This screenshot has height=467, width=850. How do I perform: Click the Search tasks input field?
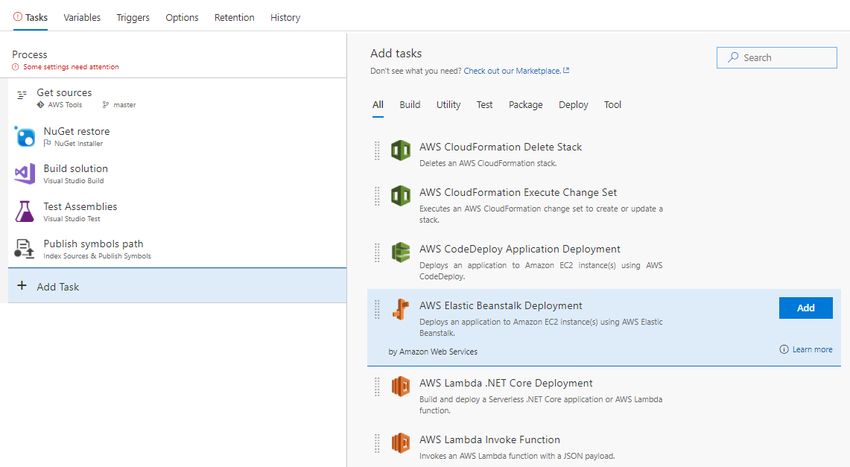[x=776, y=57]
